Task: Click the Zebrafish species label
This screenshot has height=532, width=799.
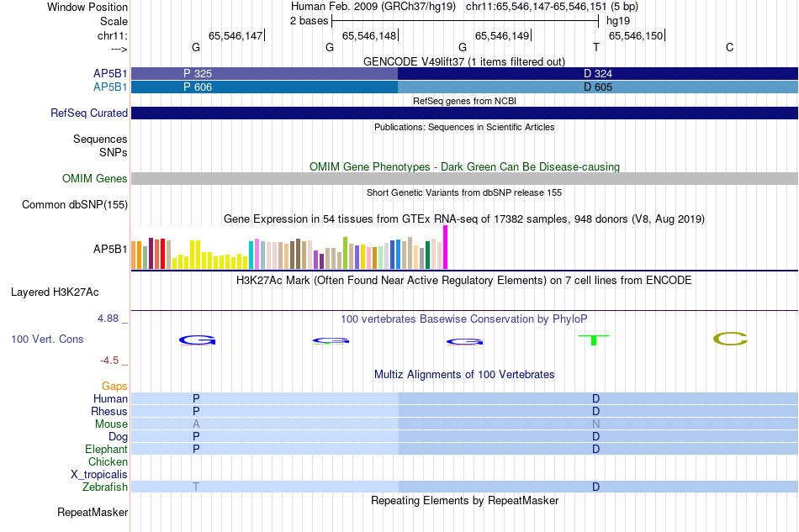Action: point(105,487)
